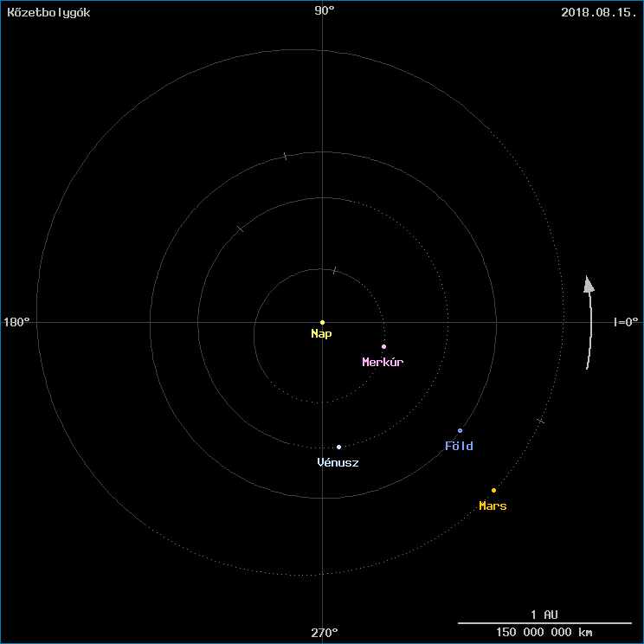This screenshot has height=644, width=644.
Task: Click the date '2018.08.15.'
Action: [x=599, y=13]
